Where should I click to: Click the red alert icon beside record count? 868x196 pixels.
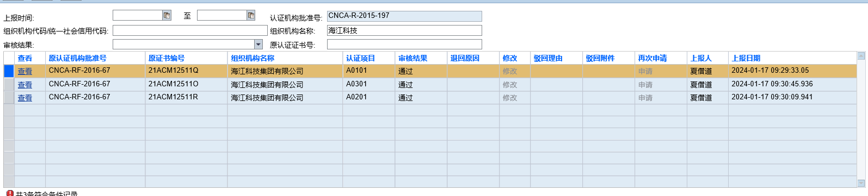click(9, 193)
